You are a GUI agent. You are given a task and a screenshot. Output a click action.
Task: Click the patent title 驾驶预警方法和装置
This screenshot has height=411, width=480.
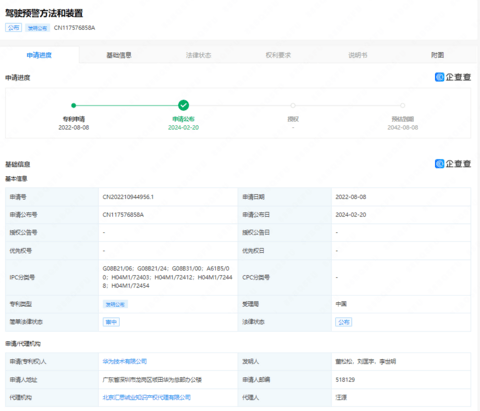click(x=44, y=13)
